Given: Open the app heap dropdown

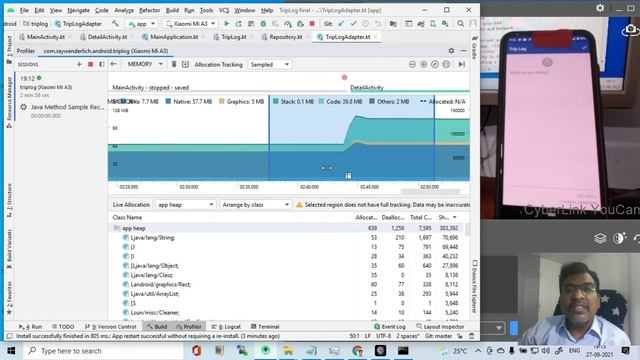Looking at the screenshot, I should click(x=185, y=204).
